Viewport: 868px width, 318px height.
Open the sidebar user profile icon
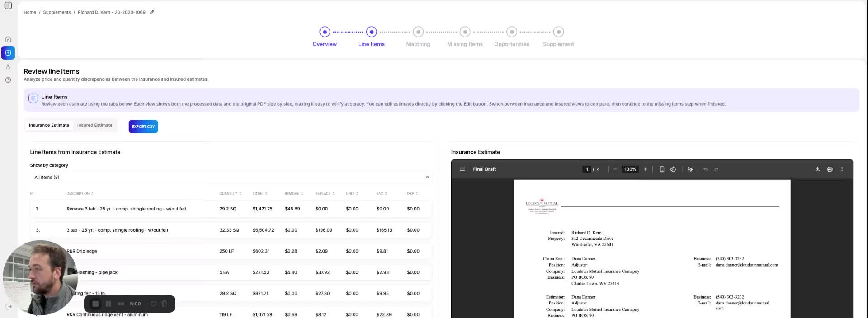coord(8,66)
